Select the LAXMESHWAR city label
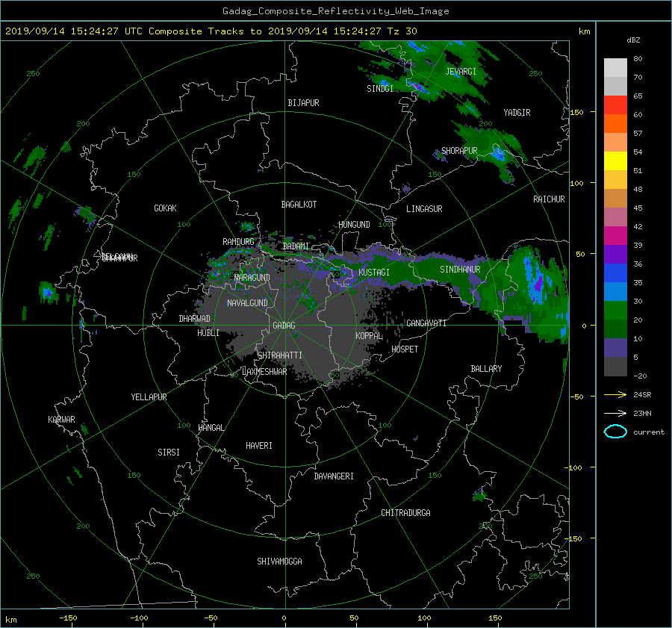The width and height of the screenshot is (672, 628). pyautogui.click(x=264, y=372)
